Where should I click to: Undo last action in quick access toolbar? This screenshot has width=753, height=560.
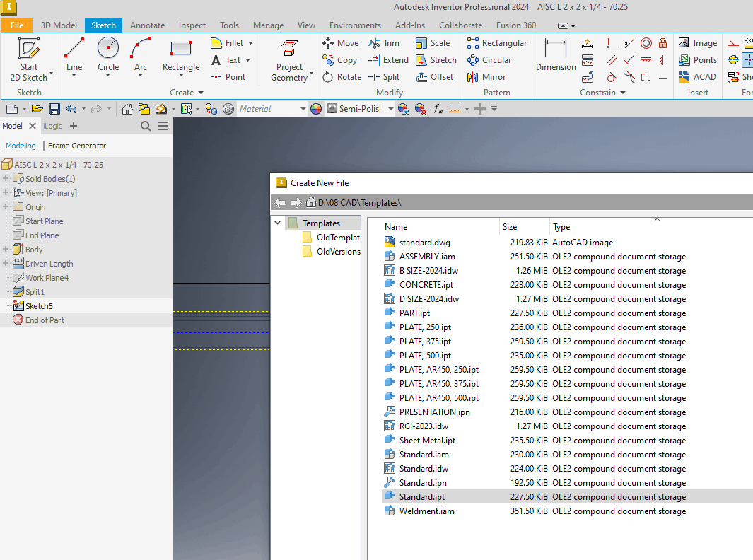[71, 109]
